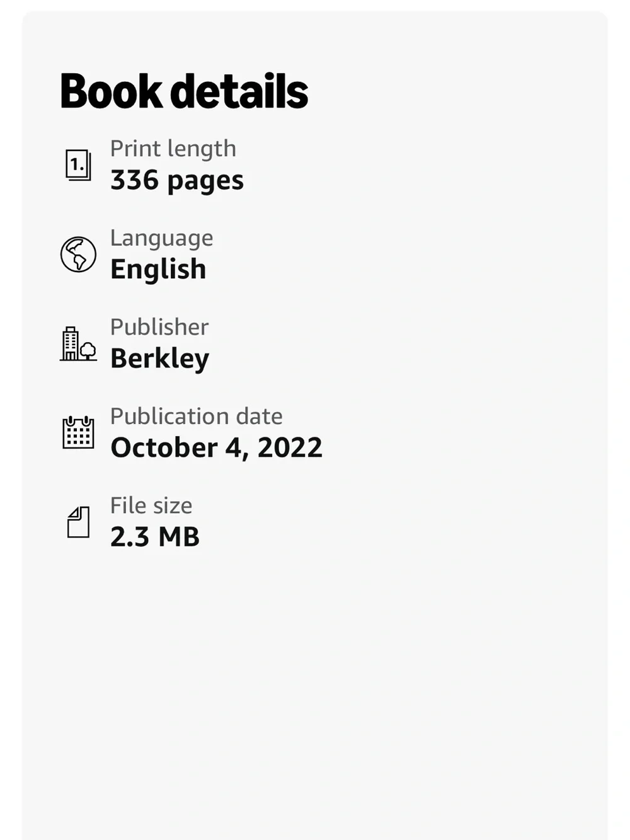Select the publisher building icon
This screenshot has height=840, width=630.
pyautogui.click(x=78, y=343)
